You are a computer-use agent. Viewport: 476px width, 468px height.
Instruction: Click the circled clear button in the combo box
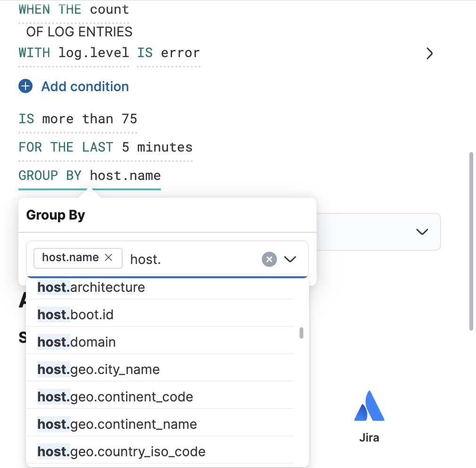pos(268,259)
